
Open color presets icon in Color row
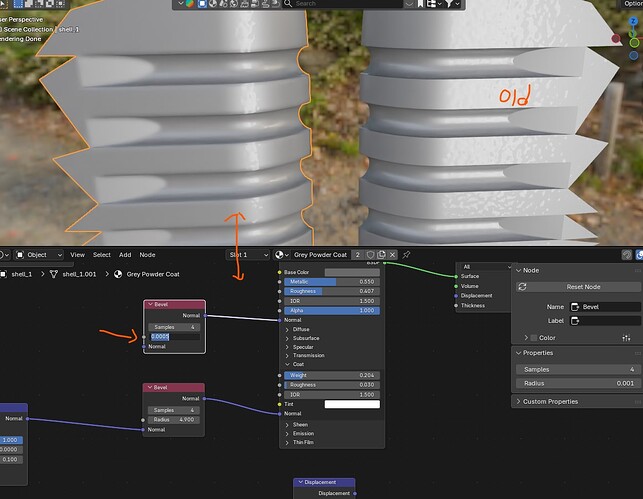(626, 338)
